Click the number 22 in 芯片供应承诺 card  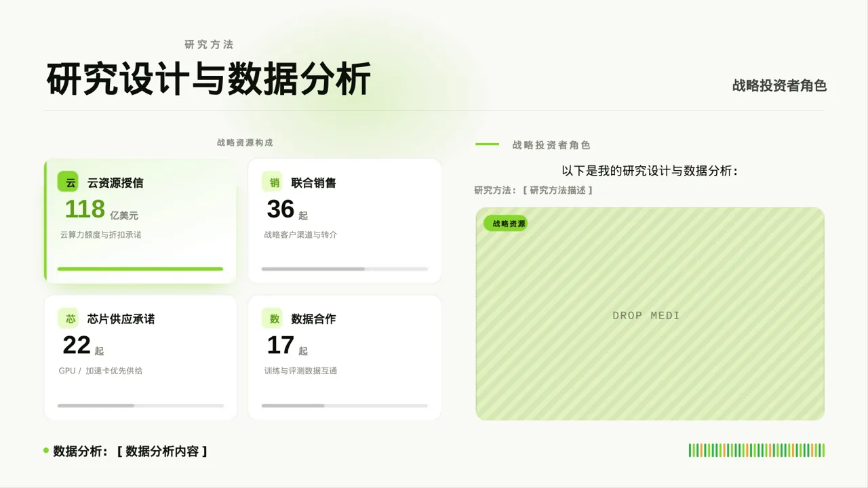(77, 345)
